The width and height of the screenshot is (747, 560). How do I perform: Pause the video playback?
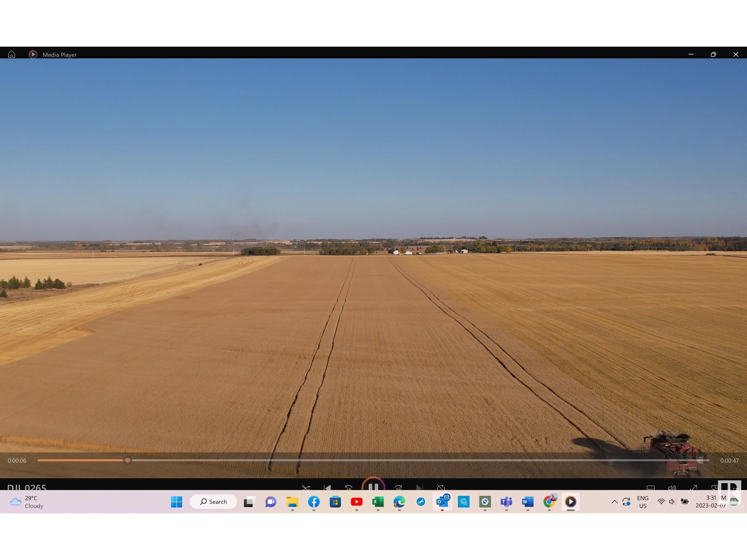[373, 487]
